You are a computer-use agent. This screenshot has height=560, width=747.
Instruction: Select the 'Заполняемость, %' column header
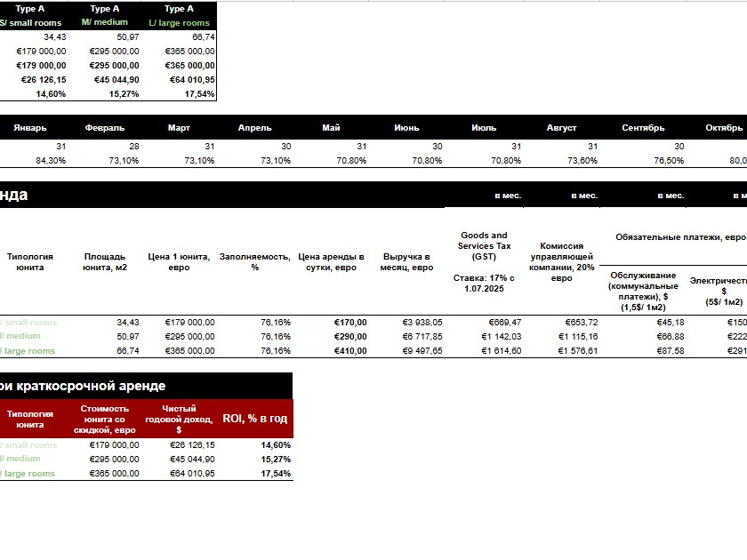point(255,262)
